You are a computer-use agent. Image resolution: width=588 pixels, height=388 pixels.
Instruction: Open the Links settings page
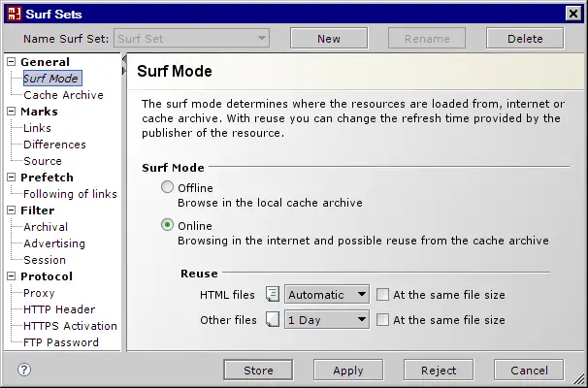click(x=37, y=128)
